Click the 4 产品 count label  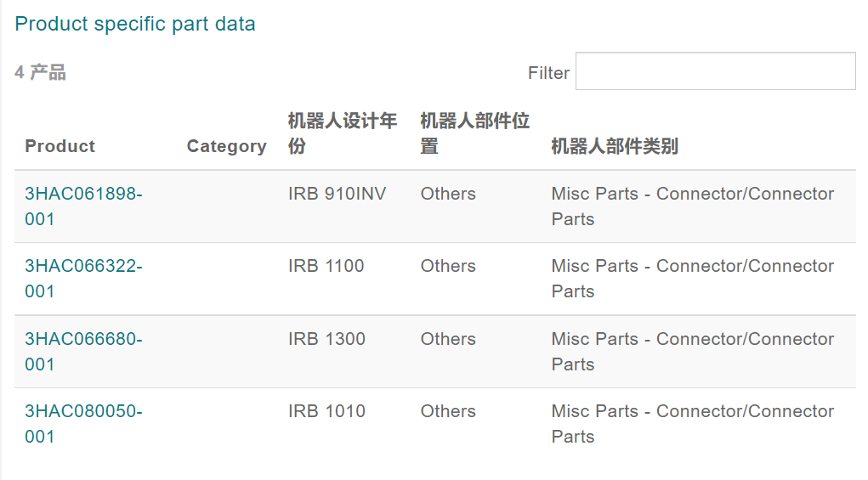click(41, 72)
